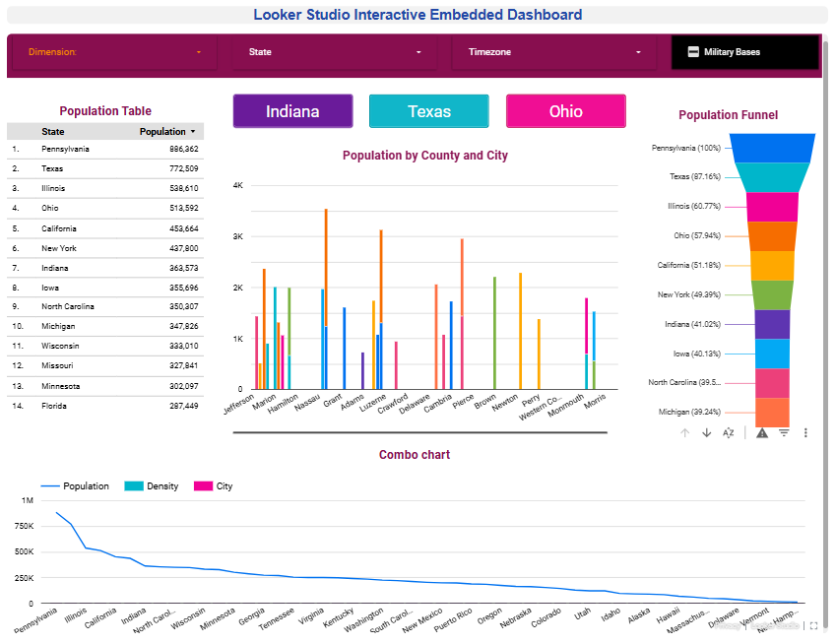Switch to the Ohio view

point(566,111)
